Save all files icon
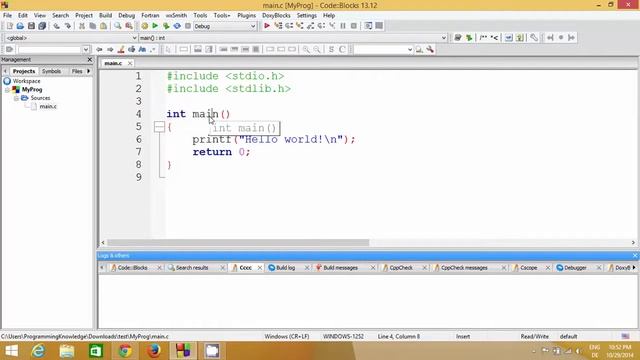 point(42,26)
